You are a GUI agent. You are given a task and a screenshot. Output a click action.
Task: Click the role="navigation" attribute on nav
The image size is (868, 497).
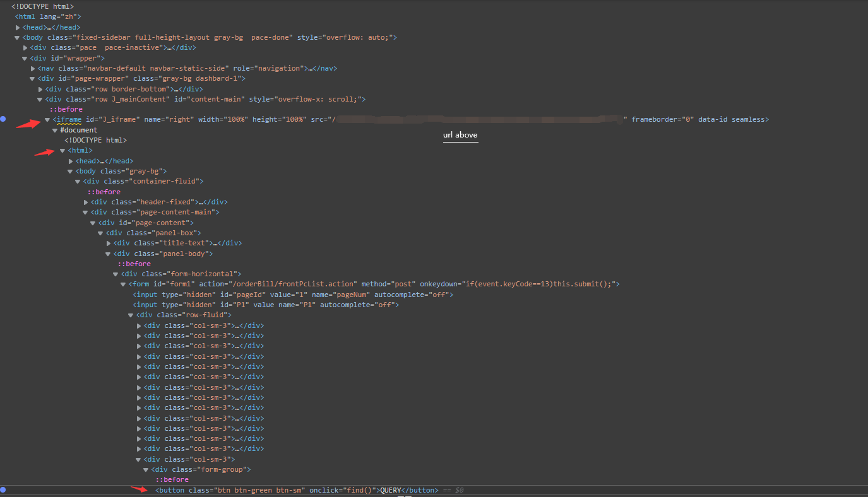(270, 68)
